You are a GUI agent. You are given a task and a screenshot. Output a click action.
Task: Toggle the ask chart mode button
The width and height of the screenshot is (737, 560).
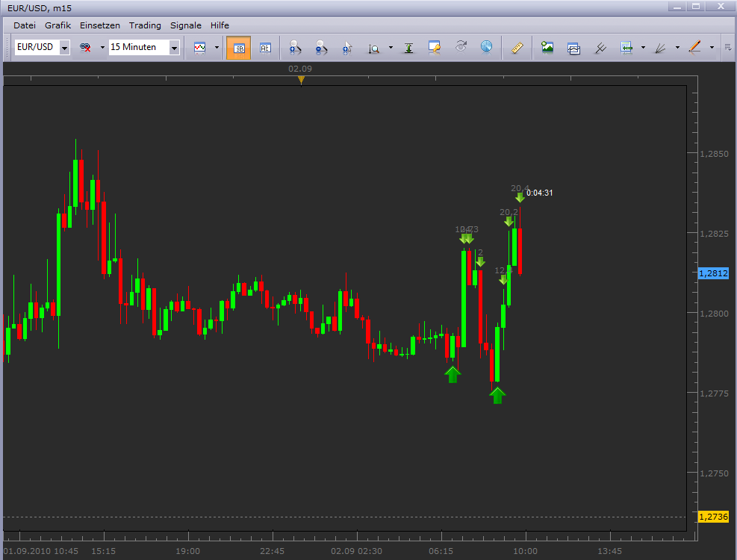coord(265,48)
